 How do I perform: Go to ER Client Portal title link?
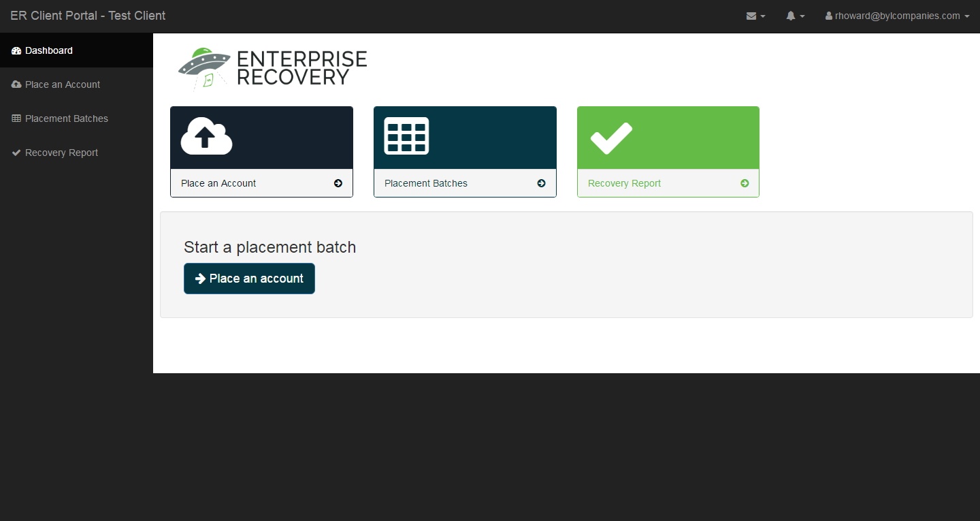(x=88, y=16)
